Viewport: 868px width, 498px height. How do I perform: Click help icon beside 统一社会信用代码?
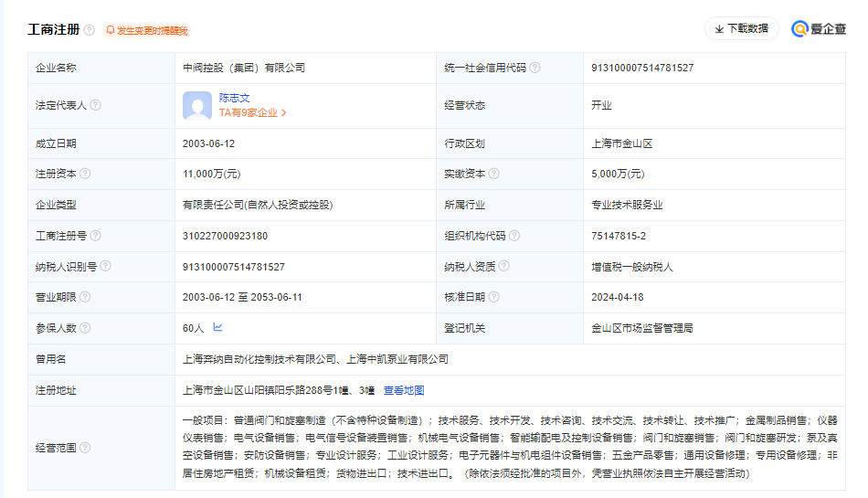click(x=535, y=68)
